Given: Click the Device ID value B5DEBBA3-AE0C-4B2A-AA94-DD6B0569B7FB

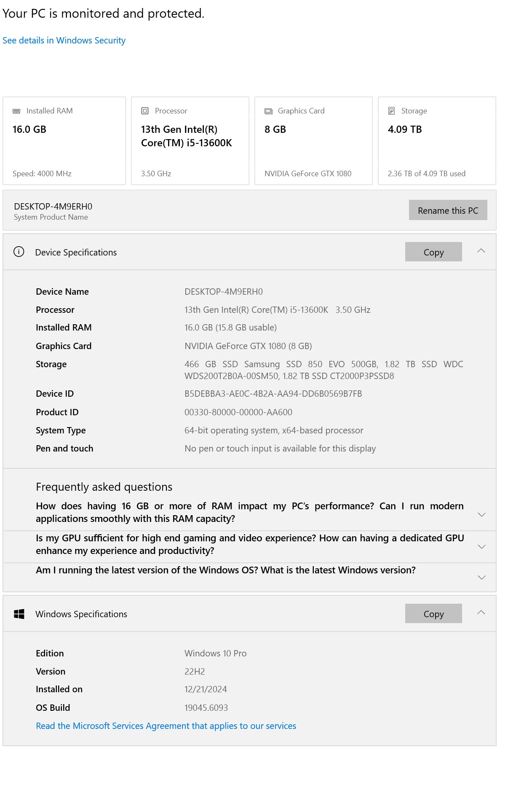Looking at the screenshot, I should (x=273, y=394).
